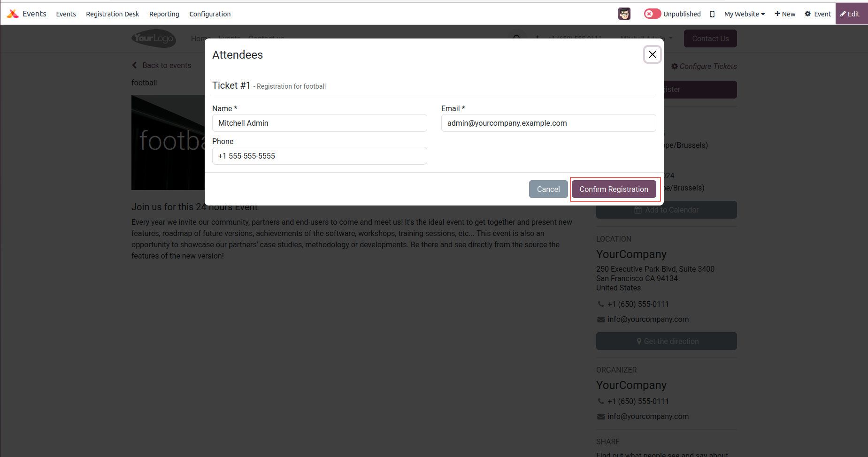This screenshot has height=457, width=868.
Task: Open the Event gear settings menu
Action: click(x=818, y=14)
